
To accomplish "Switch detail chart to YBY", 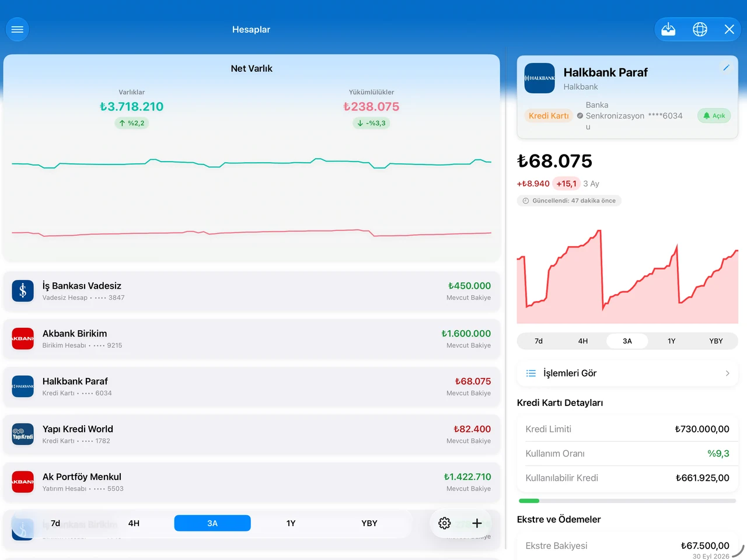I will (x=716, y=341).
